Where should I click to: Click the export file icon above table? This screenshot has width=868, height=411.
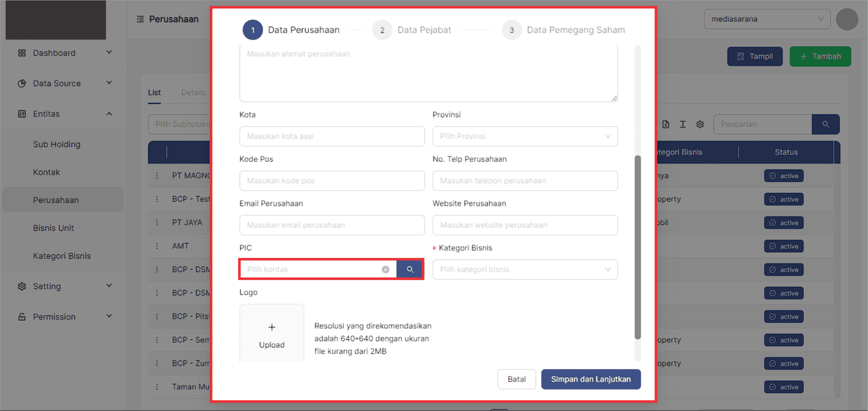click(x=666, y=124)
